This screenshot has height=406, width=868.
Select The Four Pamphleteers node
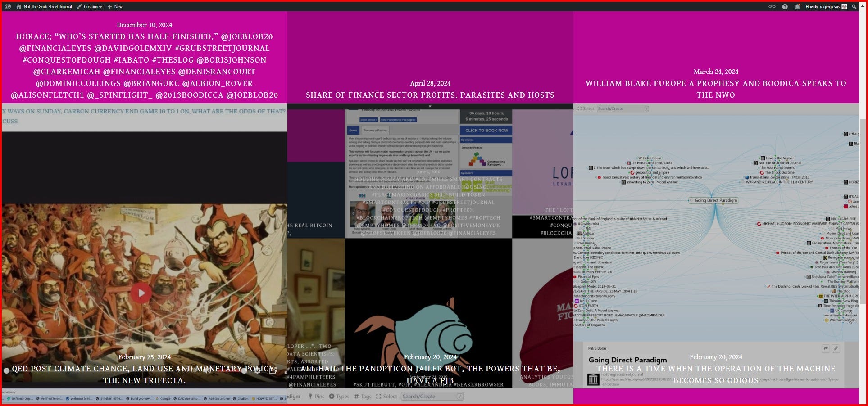tap(777, 167)
